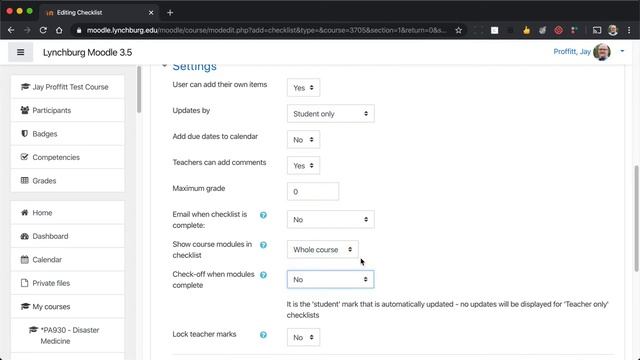640x360 pixels.
Task: Open the 'Teachers can add comments' dropdown
Action: pyautogui.click(x=303, y=165)
